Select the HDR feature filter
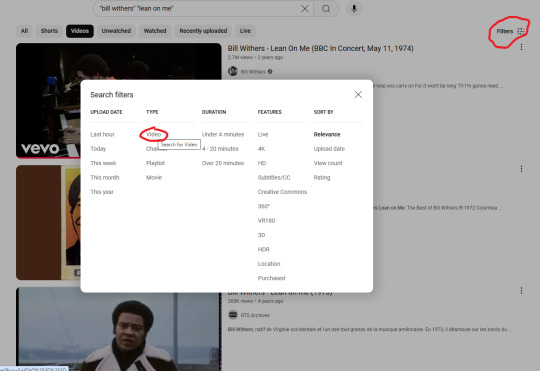 (263, 249)
